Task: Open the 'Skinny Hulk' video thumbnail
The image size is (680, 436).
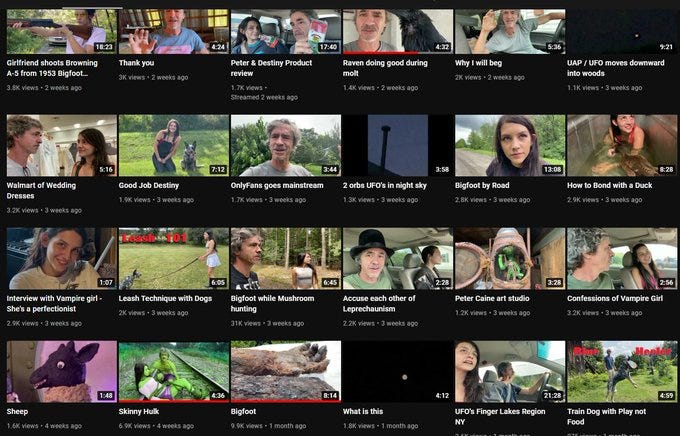Action: (x=173, y=372)
